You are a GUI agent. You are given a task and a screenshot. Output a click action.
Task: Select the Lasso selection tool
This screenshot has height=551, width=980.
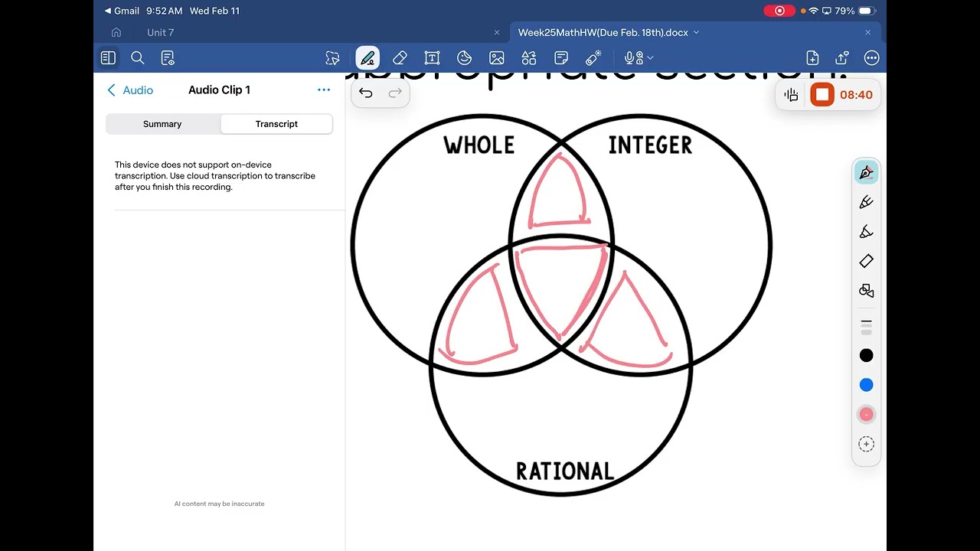pos(332,58)
